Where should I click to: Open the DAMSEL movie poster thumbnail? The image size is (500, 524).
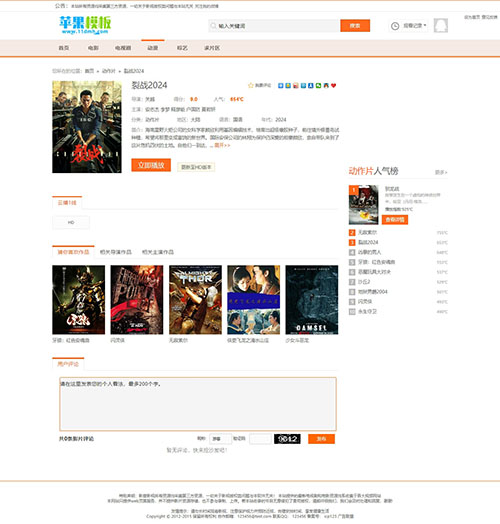point(311,300)
